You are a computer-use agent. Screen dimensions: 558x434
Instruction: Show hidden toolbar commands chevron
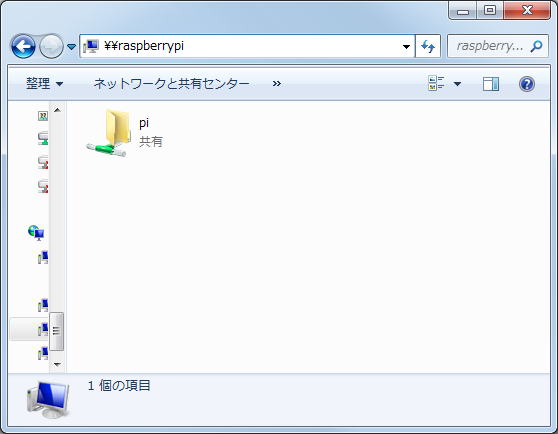click(x=277, y=84)
